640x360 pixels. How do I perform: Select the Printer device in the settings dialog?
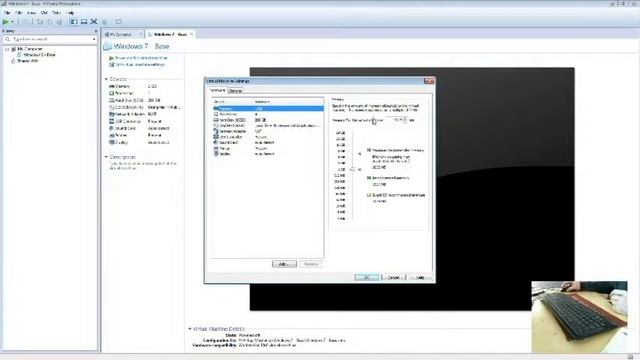[x=268, y=149]
